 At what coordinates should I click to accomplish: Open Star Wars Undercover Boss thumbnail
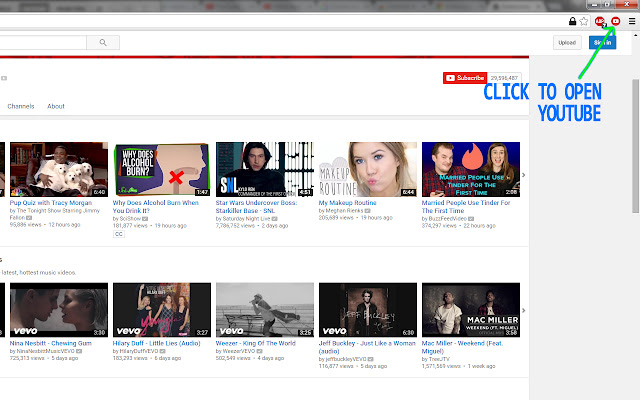(265, 169)
